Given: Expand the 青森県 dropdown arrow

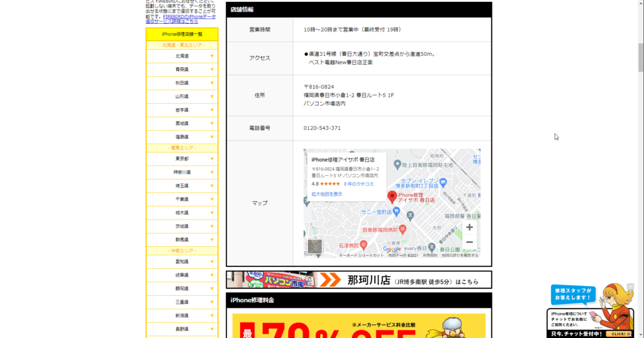Looking at the screenshot, I should click(x=212, y=70).
